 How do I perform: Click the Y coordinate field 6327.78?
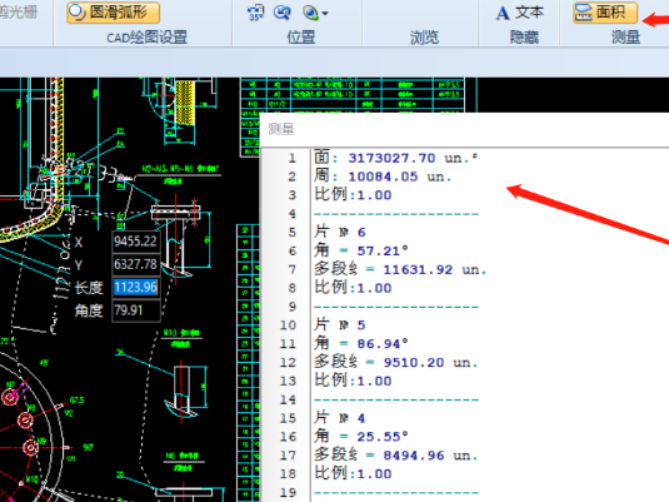(136, 264)
